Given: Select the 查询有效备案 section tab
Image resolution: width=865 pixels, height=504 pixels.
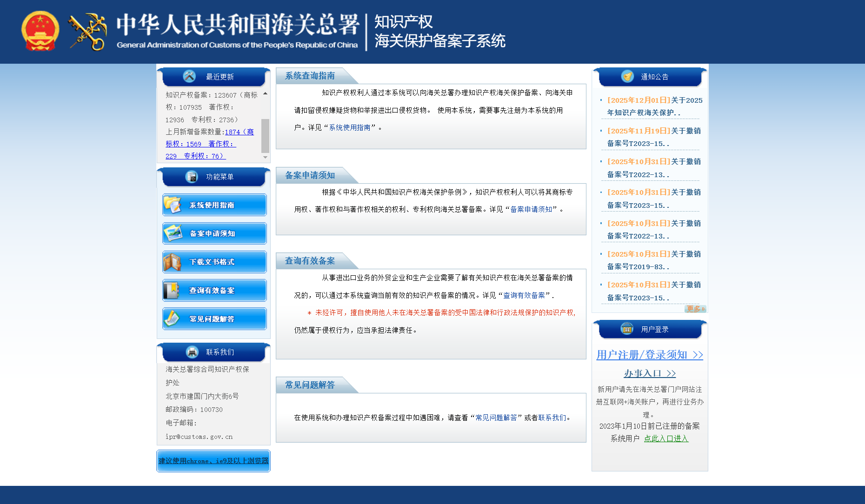Looking at the screenshot, I should [x=310, y=261].
